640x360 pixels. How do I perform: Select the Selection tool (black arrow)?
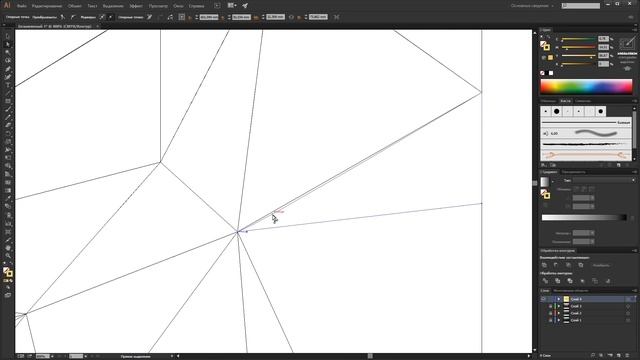click(x=8, y=36)
